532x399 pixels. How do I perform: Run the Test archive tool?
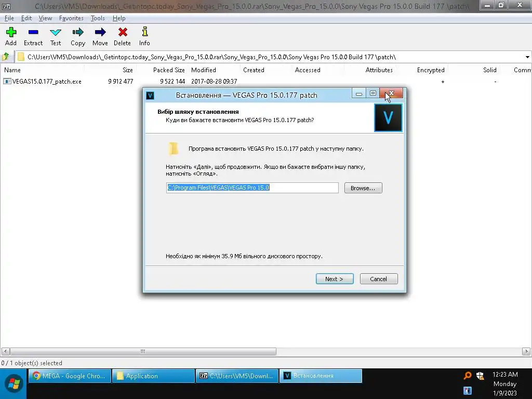pos(56,33)
